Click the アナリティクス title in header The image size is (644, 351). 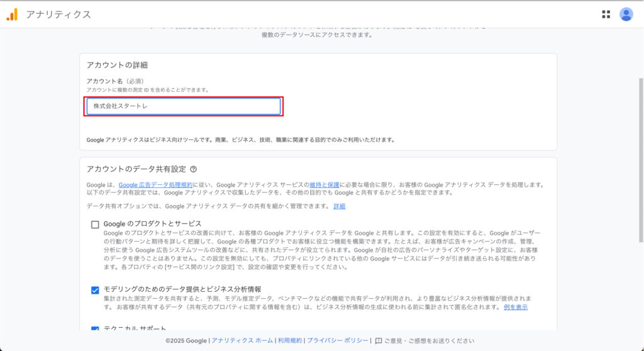(58, 14)
